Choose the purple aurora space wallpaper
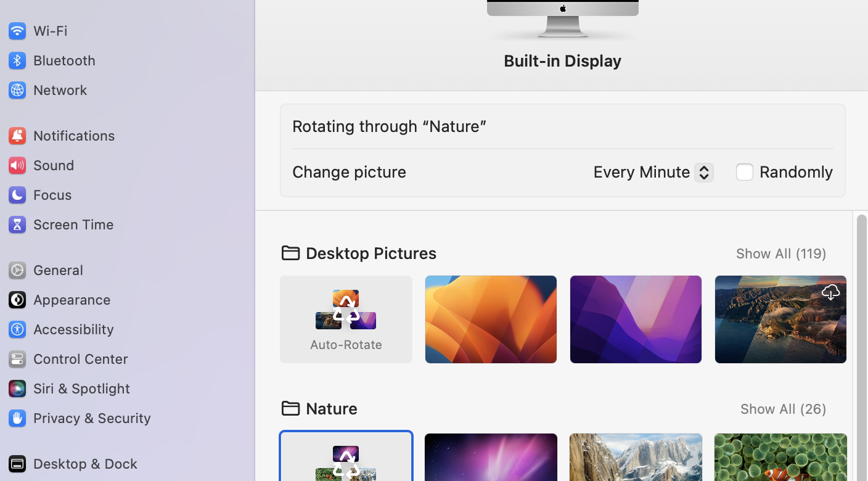Image resolution: width=868 pixels, height=481 pixels. pos(491,457)
